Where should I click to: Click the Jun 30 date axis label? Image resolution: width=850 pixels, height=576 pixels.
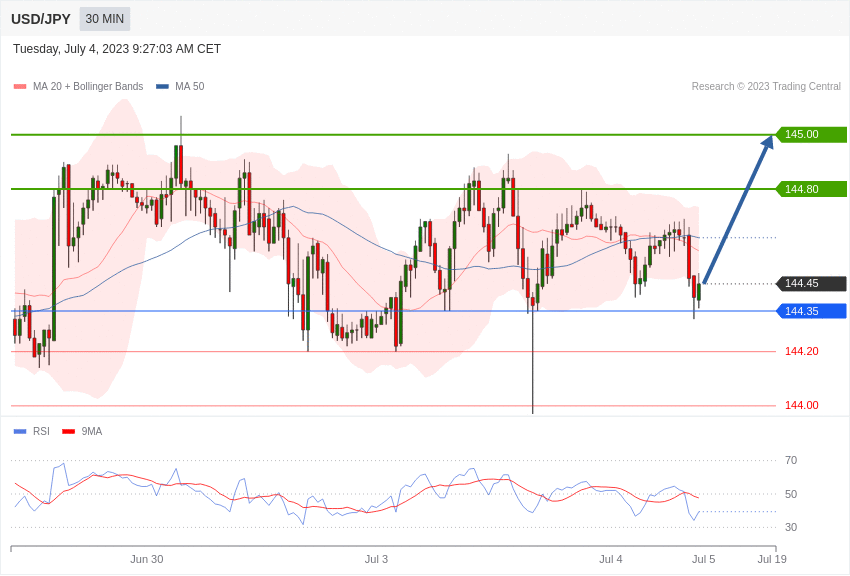pyautogui.click(x=146, y=559)
